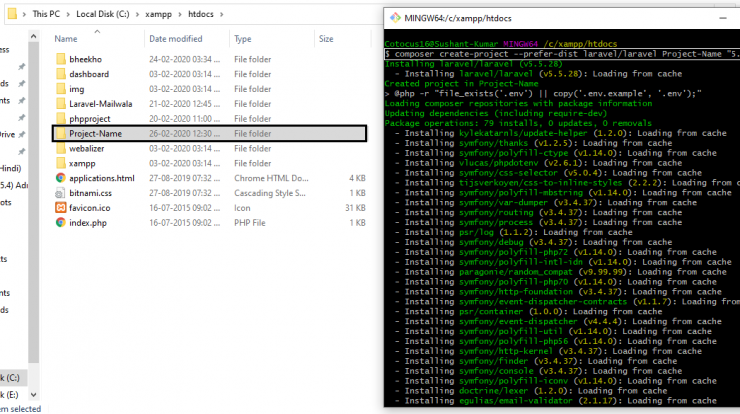The image size is (740, 414).
Task: Click the Chrome icon of applications.html
Action: (60, 178)
